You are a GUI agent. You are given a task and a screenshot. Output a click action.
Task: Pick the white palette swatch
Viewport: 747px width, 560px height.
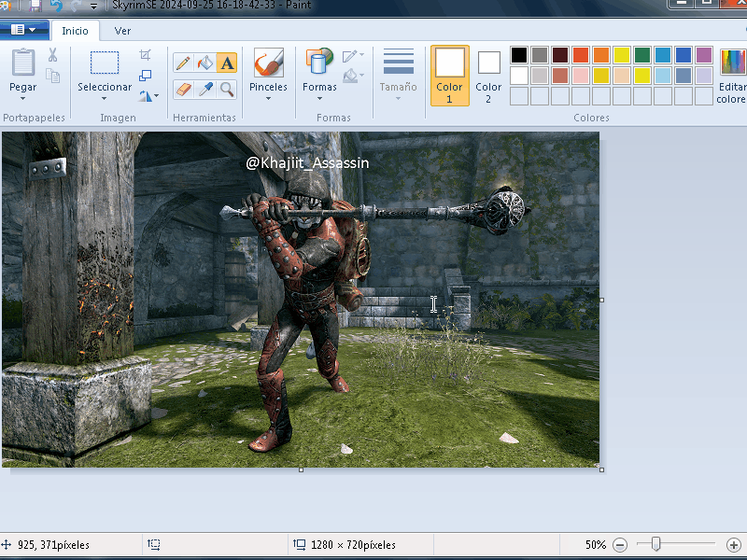(519, 76)
